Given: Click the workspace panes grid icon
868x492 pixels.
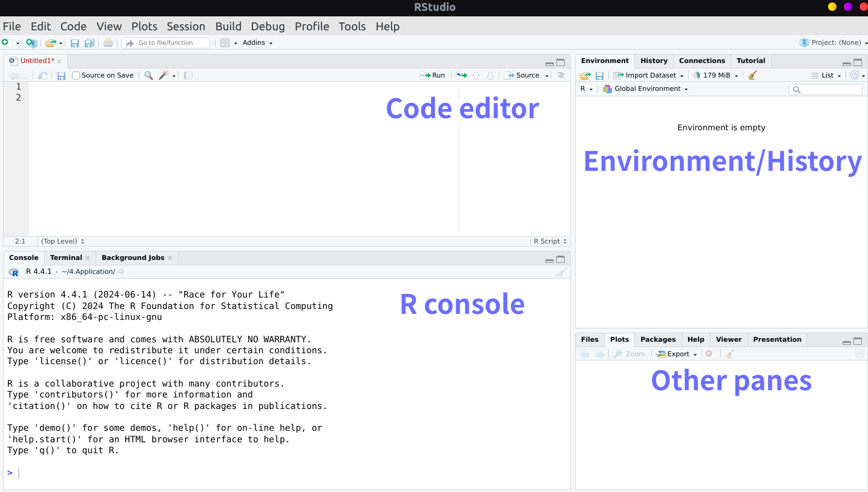Looking at the screenshot, I should coord(225,42).
